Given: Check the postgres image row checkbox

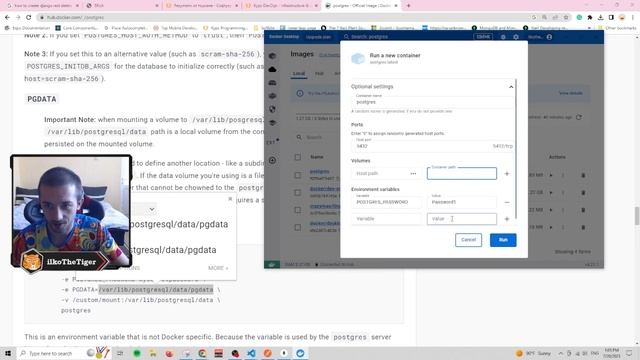Looking at the screenshot, I should pyautogui.click(x=298, y=175).
